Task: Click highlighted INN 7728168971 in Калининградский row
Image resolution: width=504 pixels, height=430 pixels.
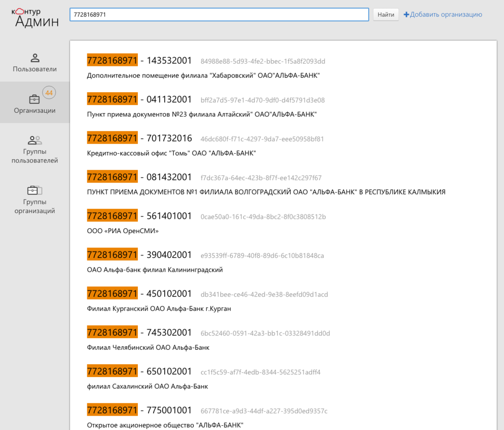Action: click(x=112, y=255)
